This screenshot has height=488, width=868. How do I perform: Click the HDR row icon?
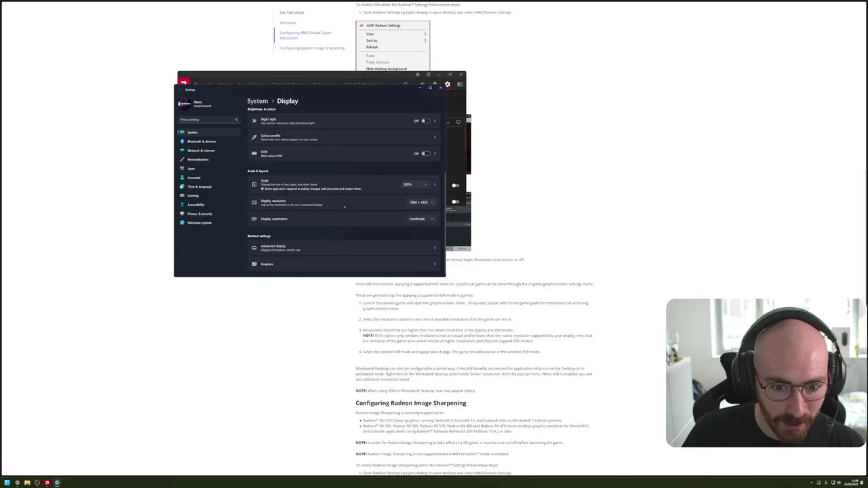pos(254,153)
